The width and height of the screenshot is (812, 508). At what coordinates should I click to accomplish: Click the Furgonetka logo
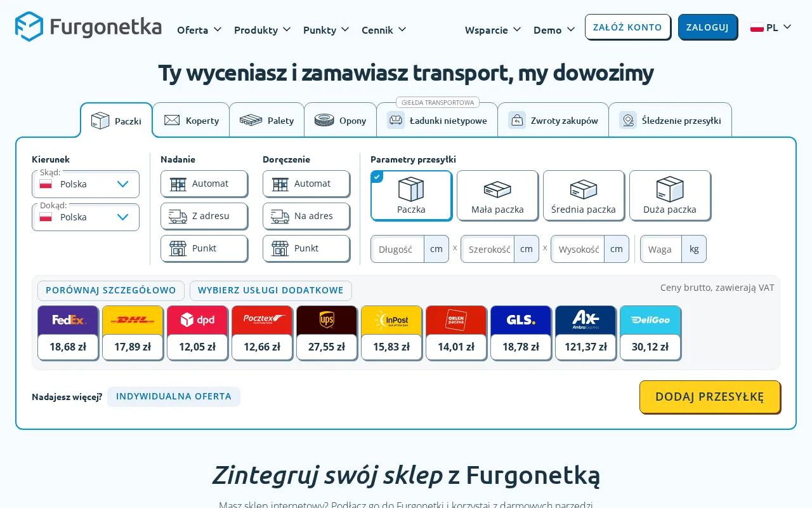[89, 27]
